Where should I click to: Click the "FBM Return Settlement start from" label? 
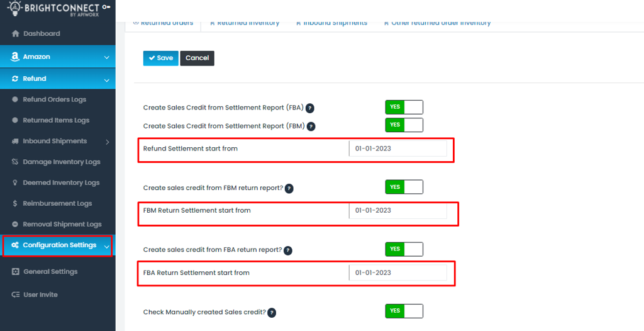(197, 211)
